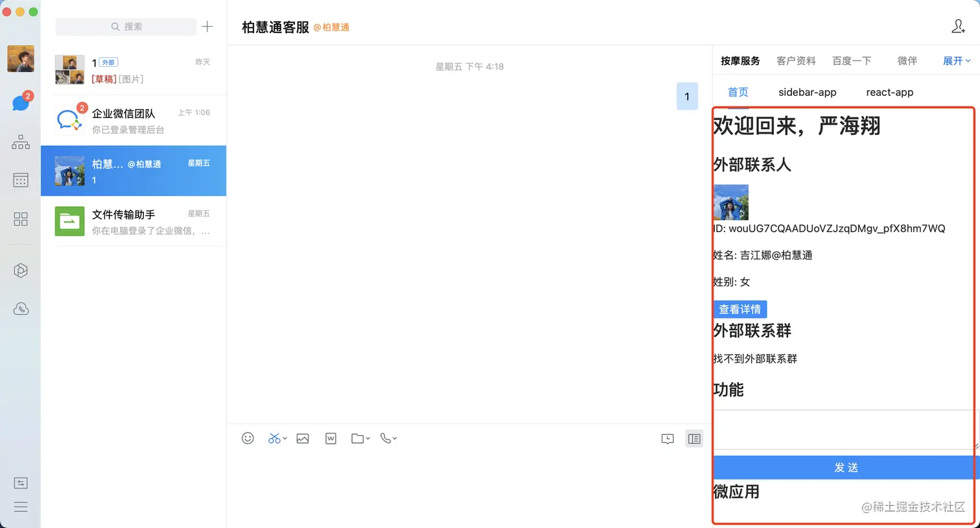980x528 pixels.
Task: Open phone call options dropdown arrow
Action: pos(395,439)
